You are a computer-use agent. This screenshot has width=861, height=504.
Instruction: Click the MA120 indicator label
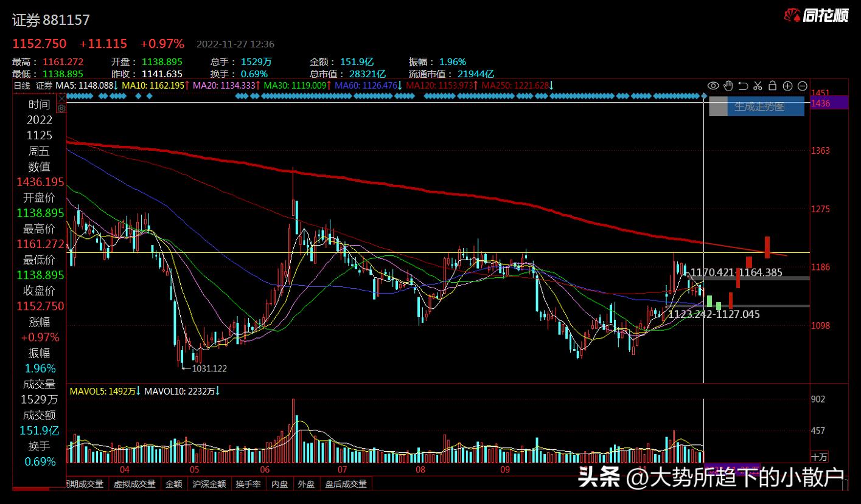point(442,86)
